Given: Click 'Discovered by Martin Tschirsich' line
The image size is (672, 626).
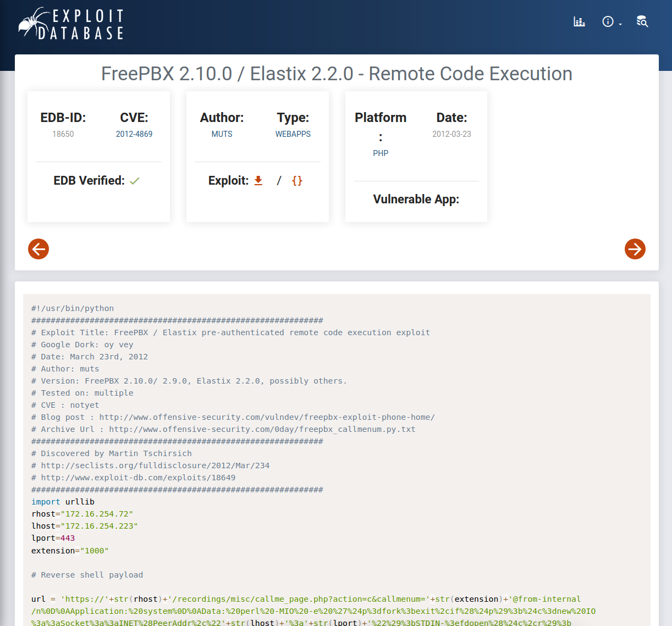Looking at the screenshot, I should 112,453.
